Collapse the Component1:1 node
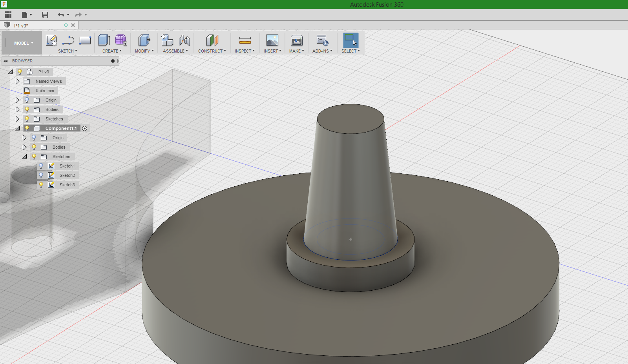 [17, 128]
